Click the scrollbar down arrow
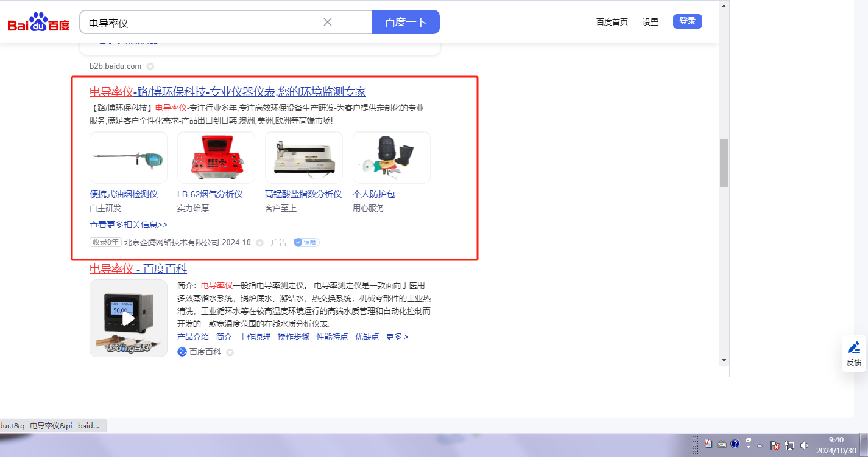Image resolution: width=868 pixels, height=457 pixels. (x=724, y=360)
